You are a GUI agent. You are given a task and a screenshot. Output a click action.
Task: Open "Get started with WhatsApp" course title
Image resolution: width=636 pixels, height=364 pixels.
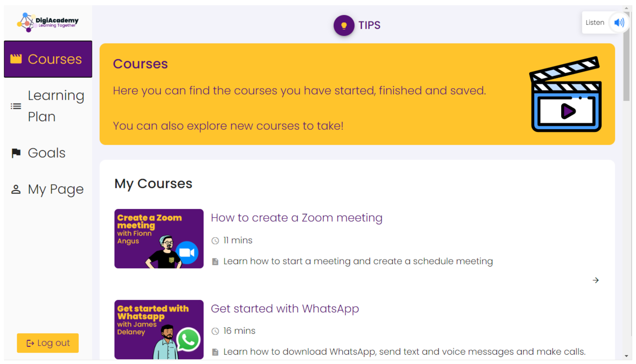tap(285, 309)
